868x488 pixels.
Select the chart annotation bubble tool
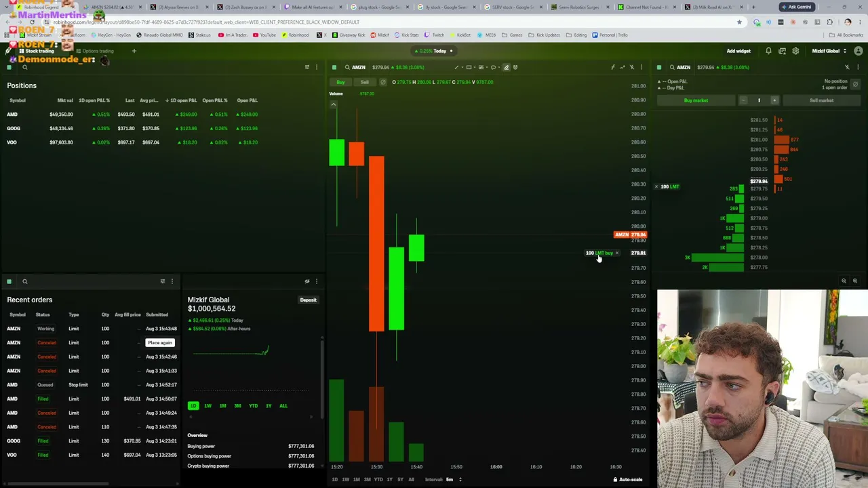(493, 67)
